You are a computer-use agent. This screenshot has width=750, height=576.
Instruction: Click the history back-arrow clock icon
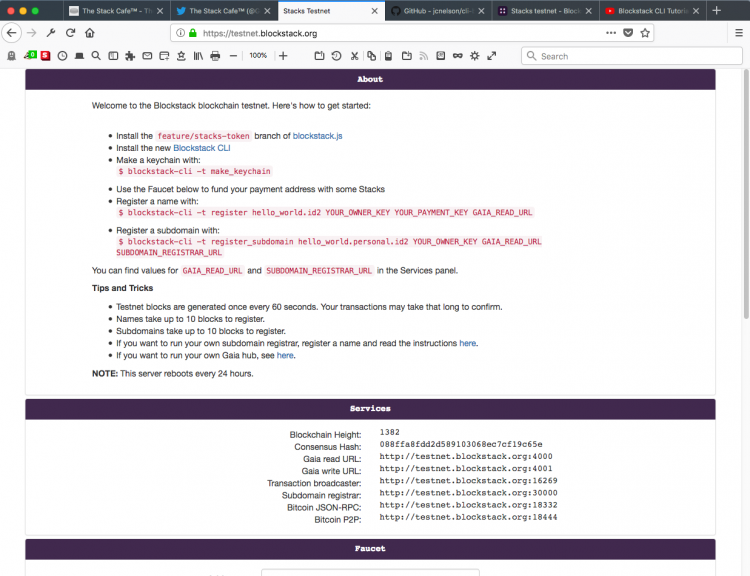point(336,56)
